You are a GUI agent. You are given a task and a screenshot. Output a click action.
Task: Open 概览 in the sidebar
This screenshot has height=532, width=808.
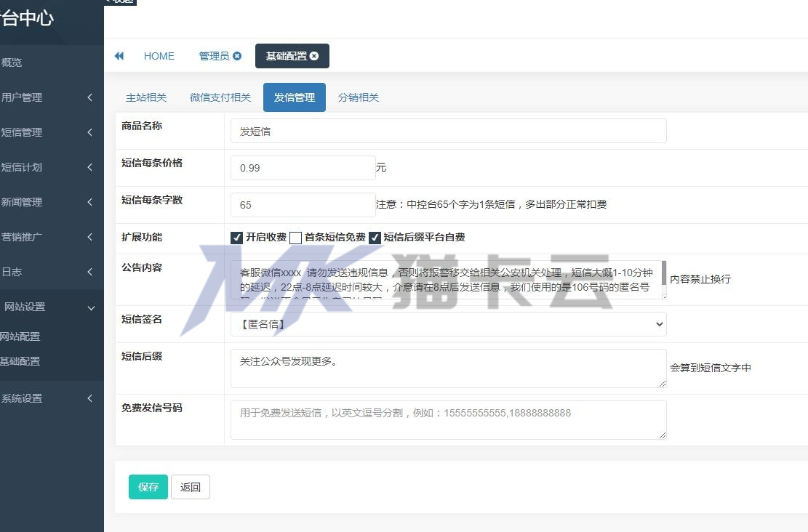coord(12,63)
